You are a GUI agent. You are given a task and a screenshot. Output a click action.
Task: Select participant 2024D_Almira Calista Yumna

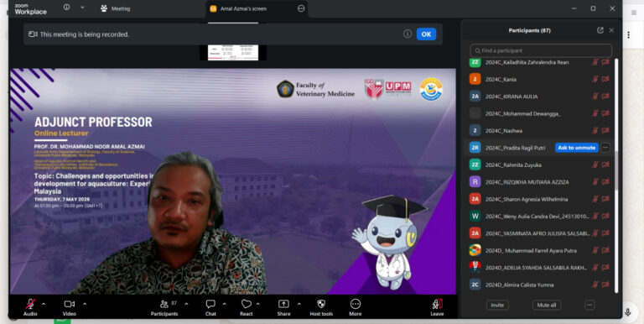coord(539,285)
